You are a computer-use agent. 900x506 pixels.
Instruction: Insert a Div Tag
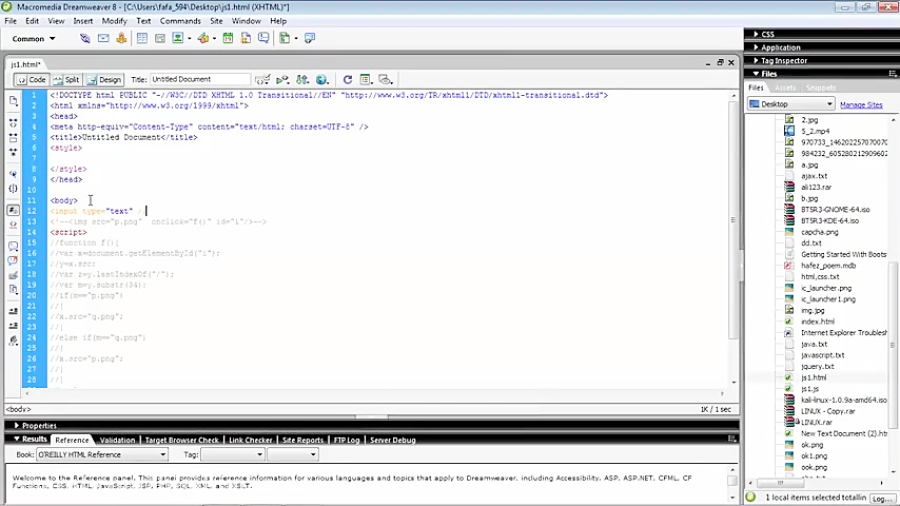point(160,38)
